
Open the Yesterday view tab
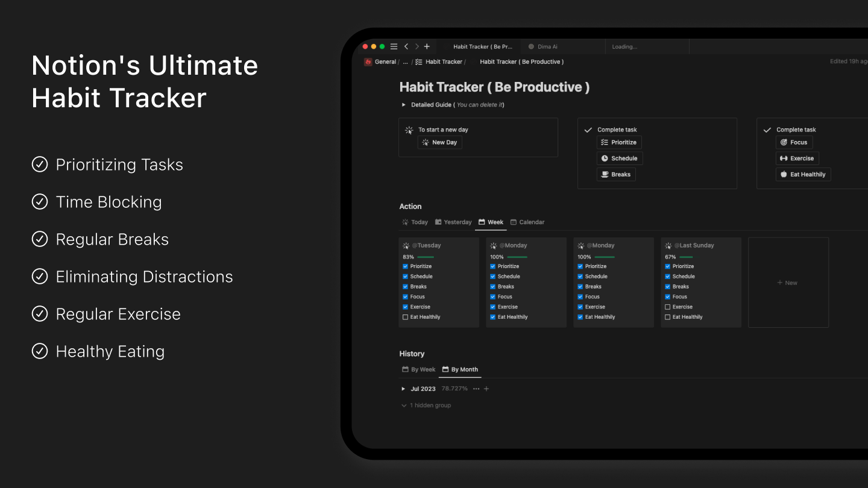[x=453, y=222]
